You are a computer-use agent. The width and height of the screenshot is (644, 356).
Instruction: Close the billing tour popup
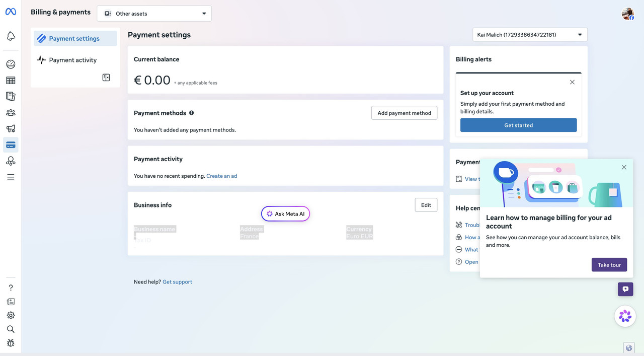624,167
